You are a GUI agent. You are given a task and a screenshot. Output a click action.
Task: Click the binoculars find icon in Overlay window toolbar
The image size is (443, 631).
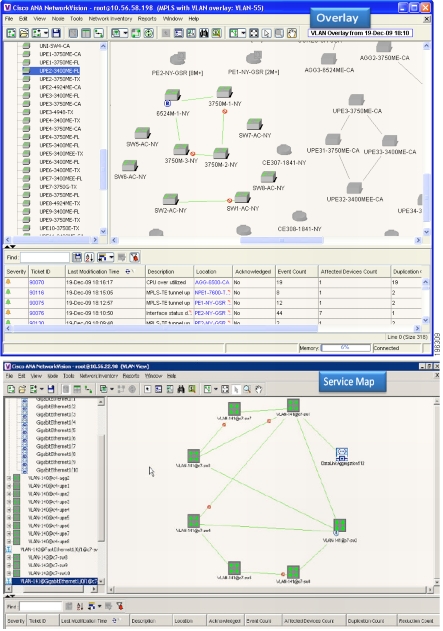pos(204,33)
